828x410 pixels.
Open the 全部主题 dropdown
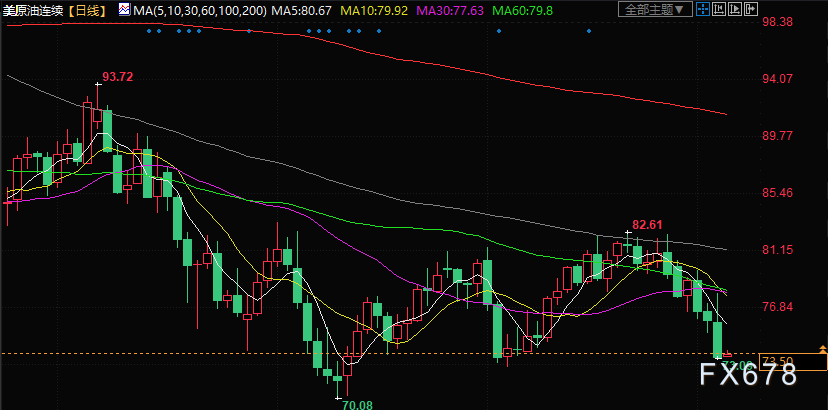point(655,9)
